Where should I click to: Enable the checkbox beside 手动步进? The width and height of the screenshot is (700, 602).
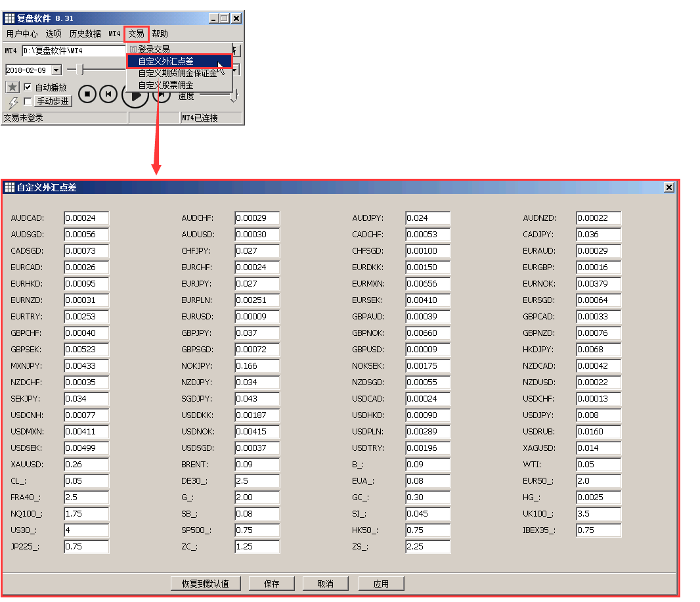pos(28,102)
